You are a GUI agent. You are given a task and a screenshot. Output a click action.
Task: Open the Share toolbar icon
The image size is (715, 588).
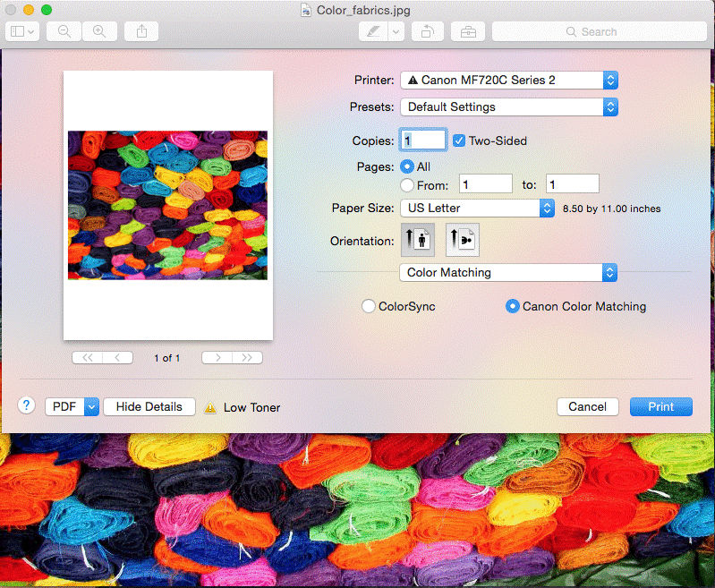[x=141, y=31]
